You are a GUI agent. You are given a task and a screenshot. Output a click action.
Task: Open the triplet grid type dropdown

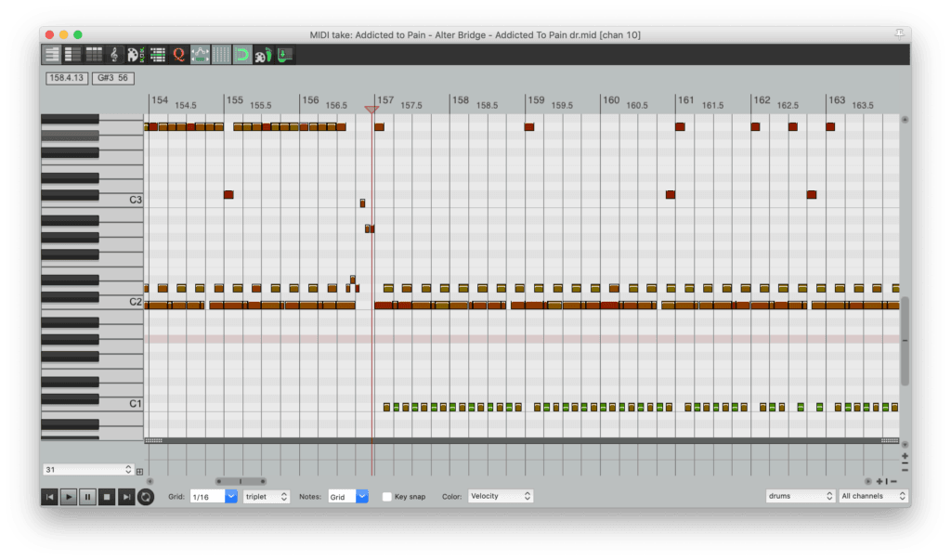266,497
